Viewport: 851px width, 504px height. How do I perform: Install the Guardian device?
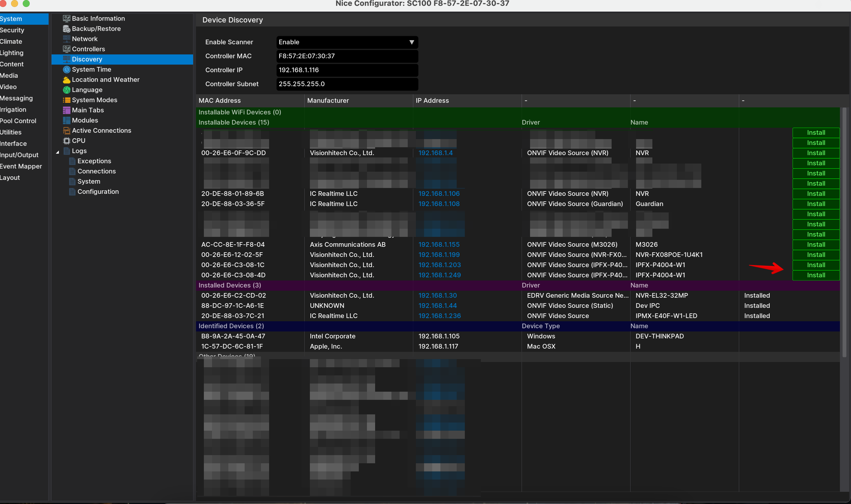816,204
